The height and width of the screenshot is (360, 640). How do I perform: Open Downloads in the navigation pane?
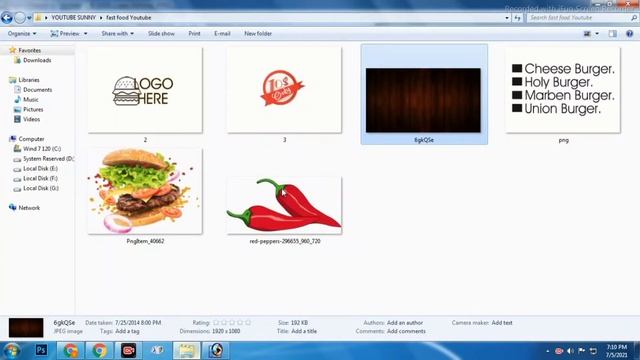(x=37, y=60)
